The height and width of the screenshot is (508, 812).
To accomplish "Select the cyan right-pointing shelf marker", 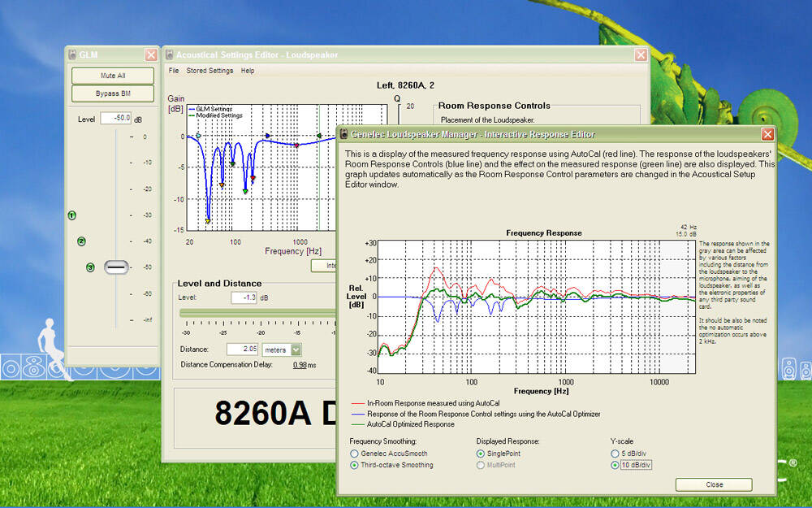I will (x=198, y=136).
